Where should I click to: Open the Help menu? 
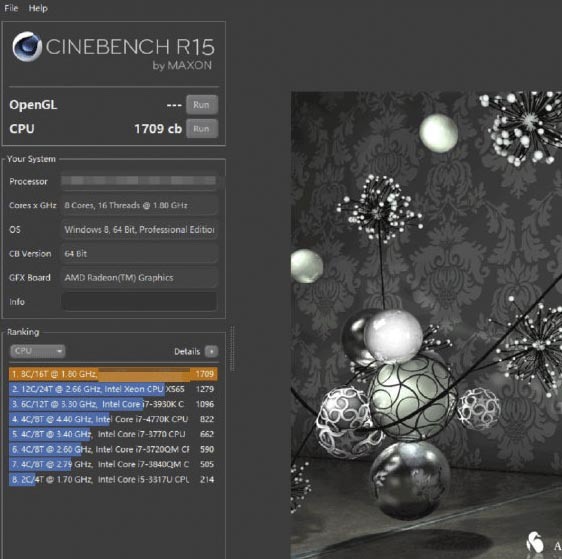coord(38,8)
